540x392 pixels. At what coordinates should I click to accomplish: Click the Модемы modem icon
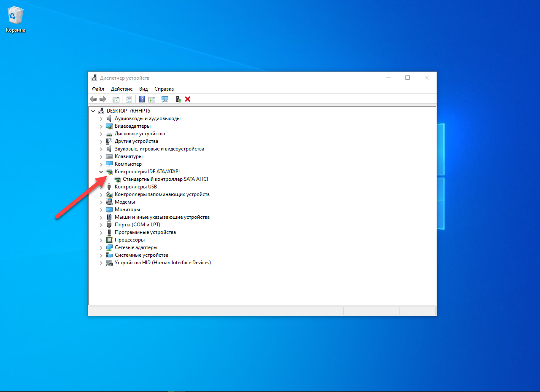109,202
